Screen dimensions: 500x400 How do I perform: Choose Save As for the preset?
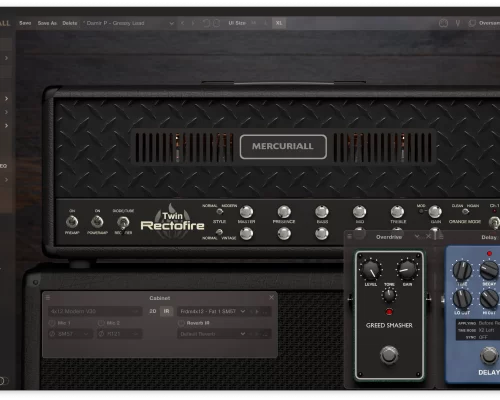(47, 23)
